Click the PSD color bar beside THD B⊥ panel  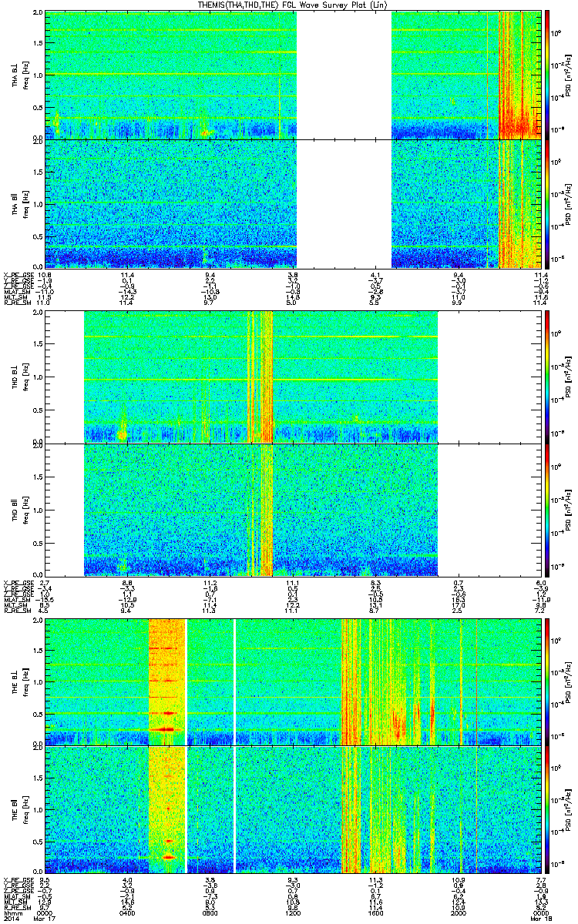pos(547,377)
